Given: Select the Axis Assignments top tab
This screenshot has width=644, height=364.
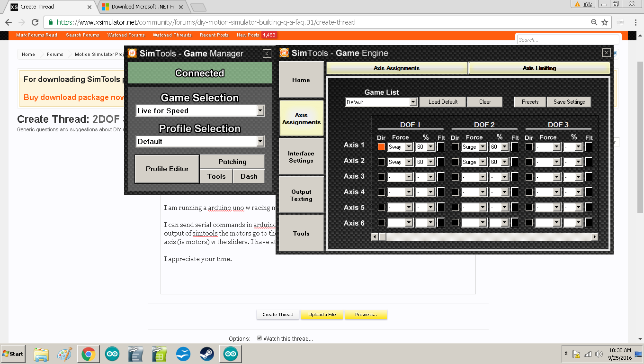Looking at the screenshot, I should (397, 68).
